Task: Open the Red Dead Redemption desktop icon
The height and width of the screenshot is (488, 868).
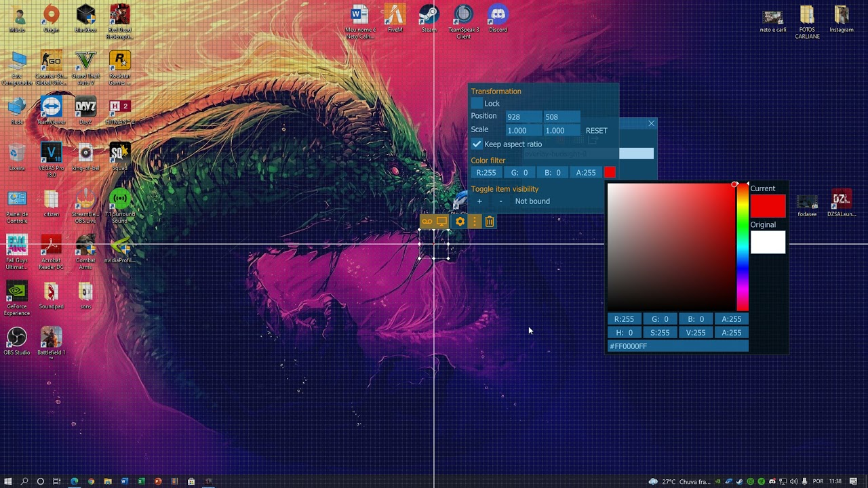Action: pyautogui.click(x=119, y=22)
